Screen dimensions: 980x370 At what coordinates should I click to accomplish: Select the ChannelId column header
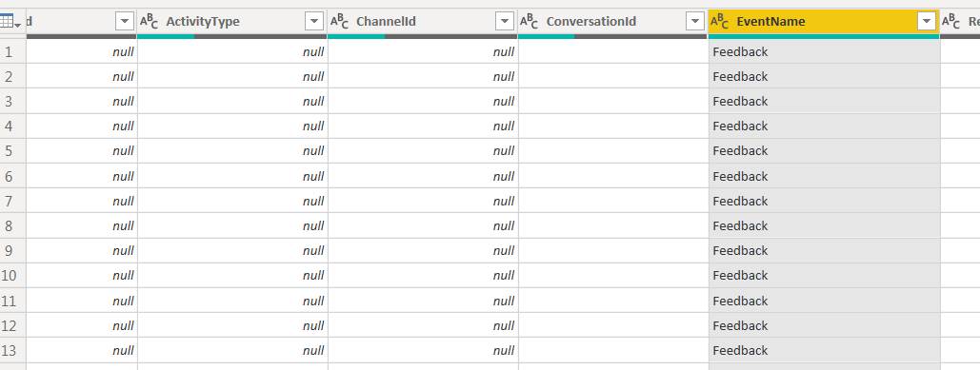(423, 22)
